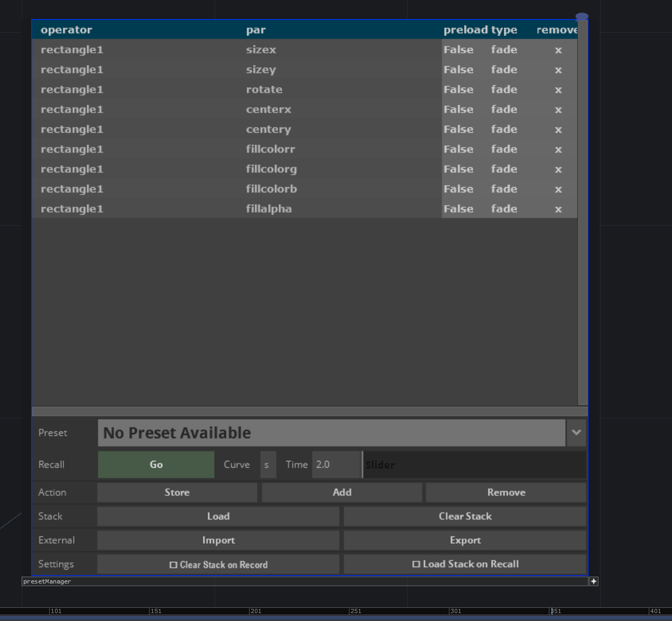Export presets using the Export button
Viewport: 672px width, 621px height.
pyautogui.click(x=465, y=540)
